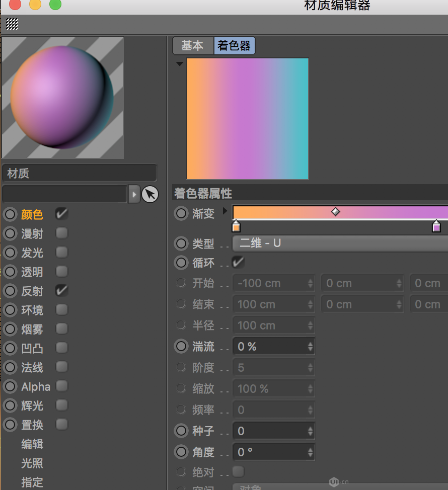Select the orange knot under the gradient bar

pyautogui.click(x=236, y=227)
